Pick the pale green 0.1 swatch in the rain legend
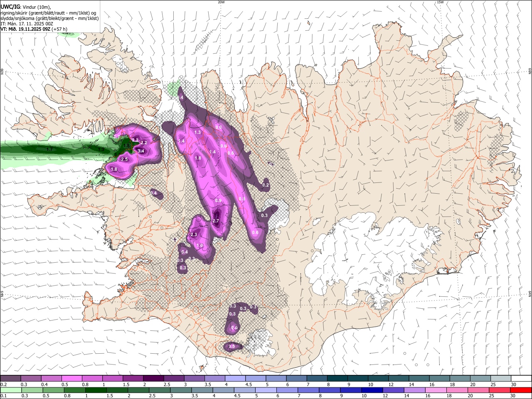This screenshot has height=399, width=532. [10, 390]
